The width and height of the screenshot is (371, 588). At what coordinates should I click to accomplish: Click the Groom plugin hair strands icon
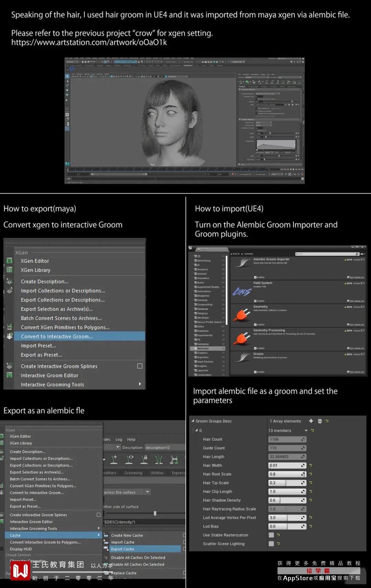click(x=242, y=357)
